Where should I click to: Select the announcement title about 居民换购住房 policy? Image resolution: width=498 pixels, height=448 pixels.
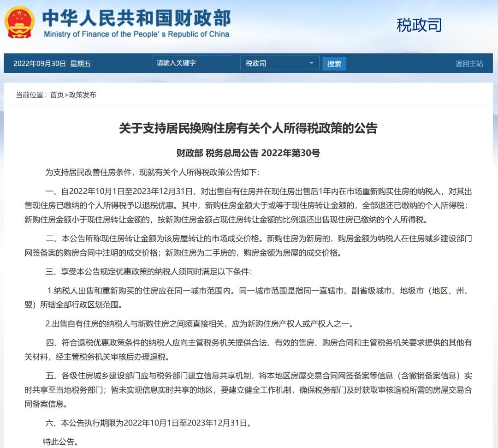point(249,128)
